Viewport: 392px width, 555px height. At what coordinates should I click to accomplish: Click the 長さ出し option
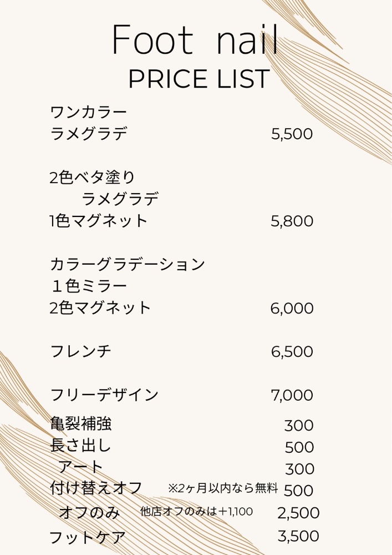tap(81, 446)
